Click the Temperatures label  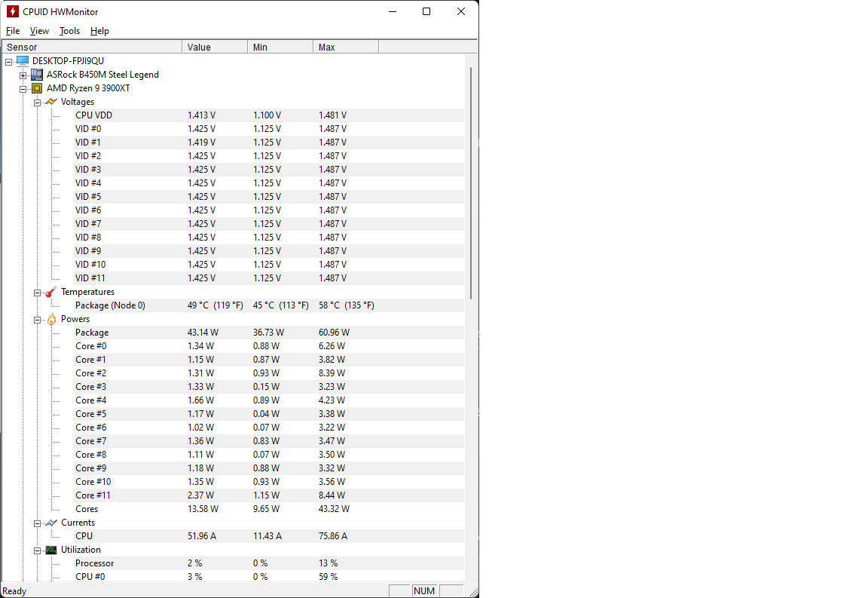[87, 292]
